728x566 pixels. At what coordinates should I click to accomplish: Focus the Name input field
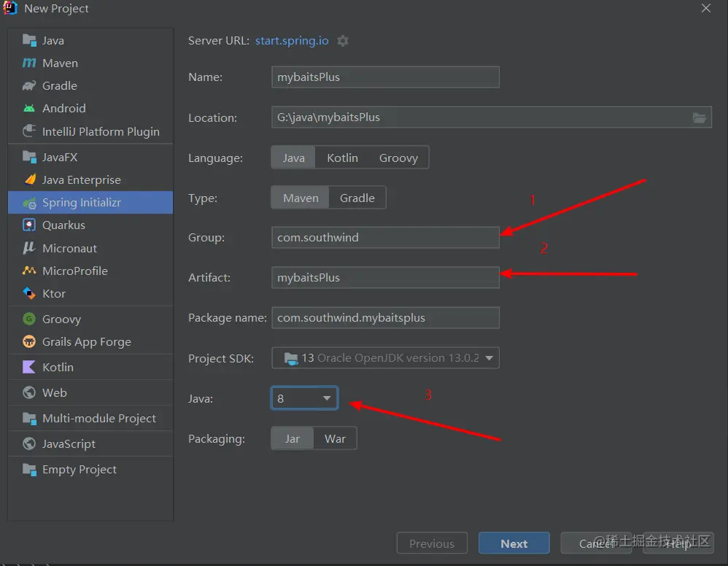point(385,77)
